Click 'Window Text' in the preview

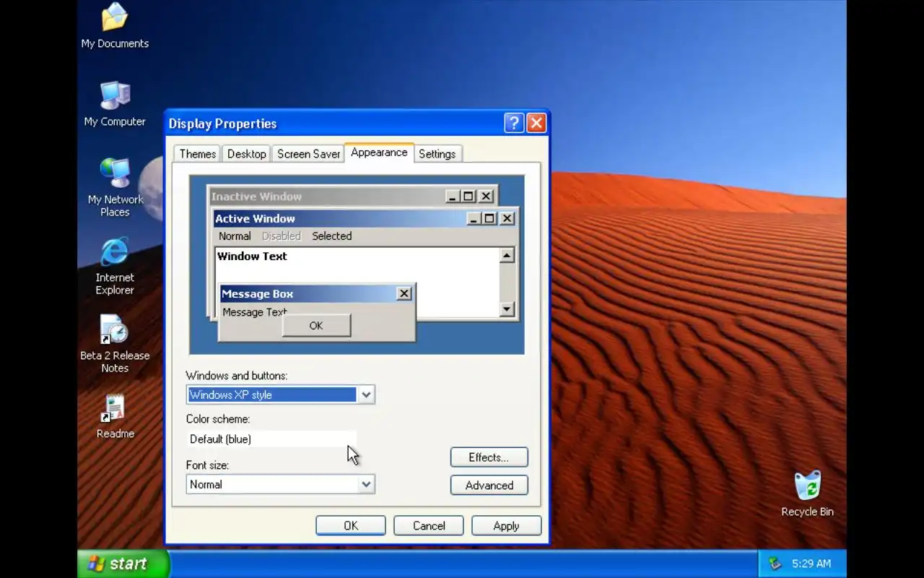tap(252, 256)
